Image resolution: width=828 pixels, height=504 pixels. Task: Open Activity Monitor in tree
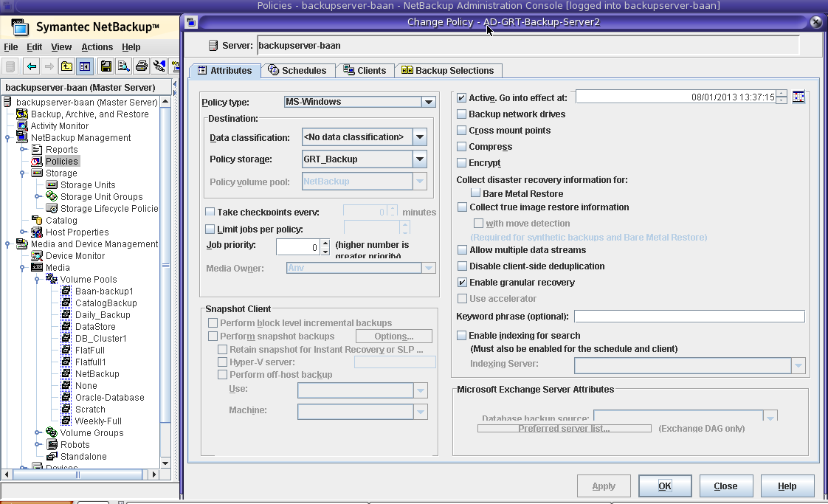(x=60, y=125)
